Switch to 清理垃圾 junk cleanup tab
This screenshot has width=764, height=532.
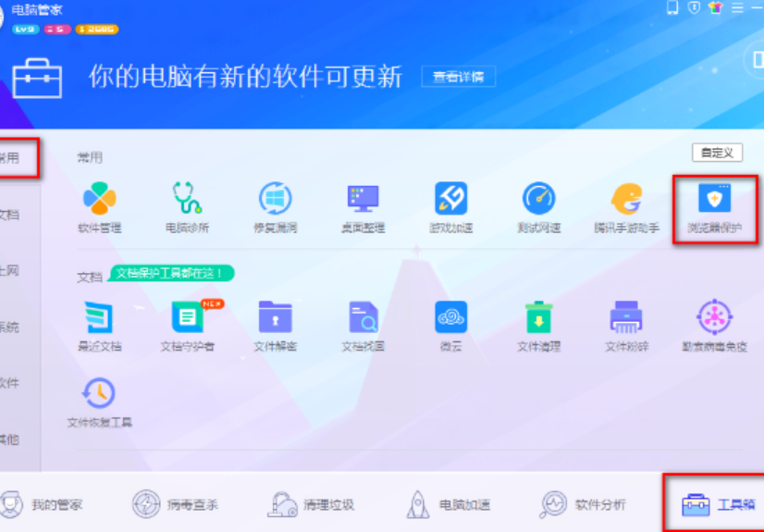[x=311, y=504]
